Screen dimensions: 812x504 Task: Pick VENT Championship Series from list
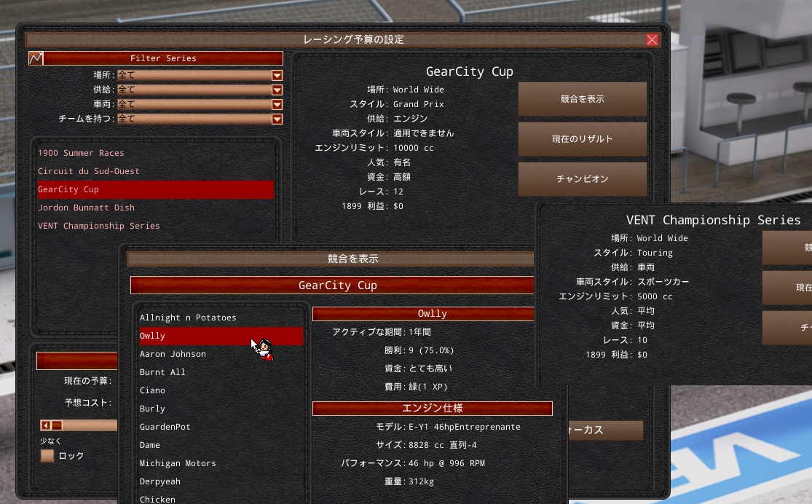(98, 226)
